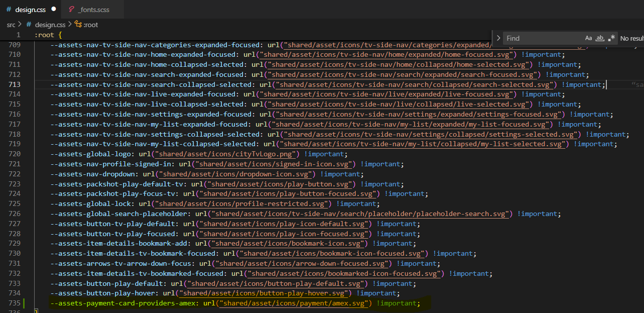The height and width of the screenshot is (313, 644).
Task: Click line number 713 in gutter
Action: pos(15,84)
